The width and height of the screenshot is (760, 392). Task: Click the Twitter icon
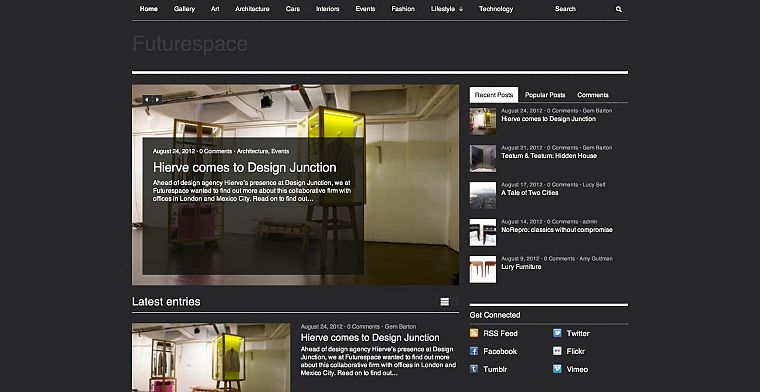pos(557,333)
